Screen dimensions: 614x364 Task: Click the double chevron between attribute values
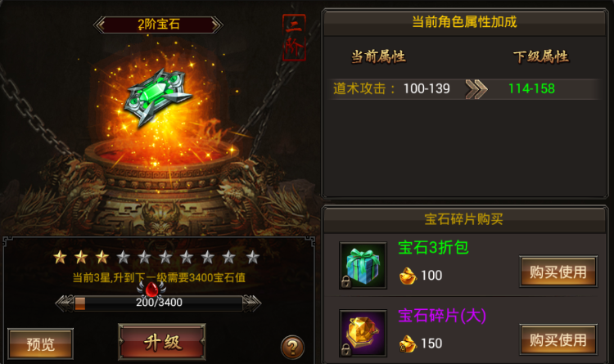476,89
